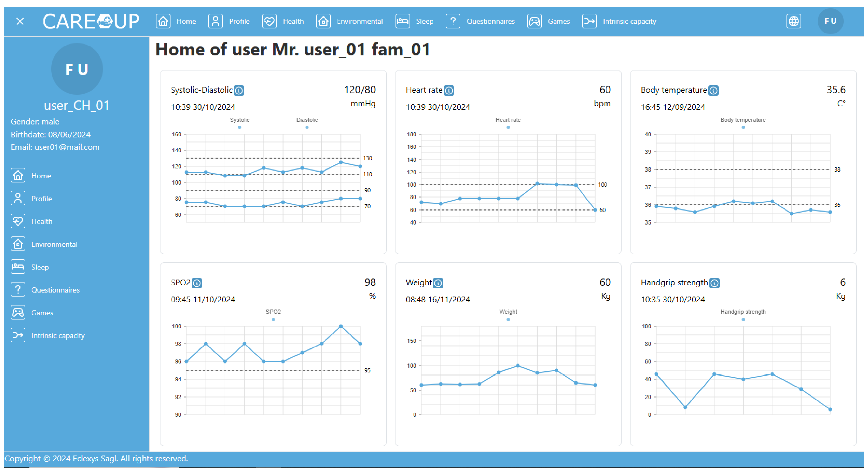This screenshot has width=868, height=472.
Task: Click SPO2 info icon
Action: 197,283
